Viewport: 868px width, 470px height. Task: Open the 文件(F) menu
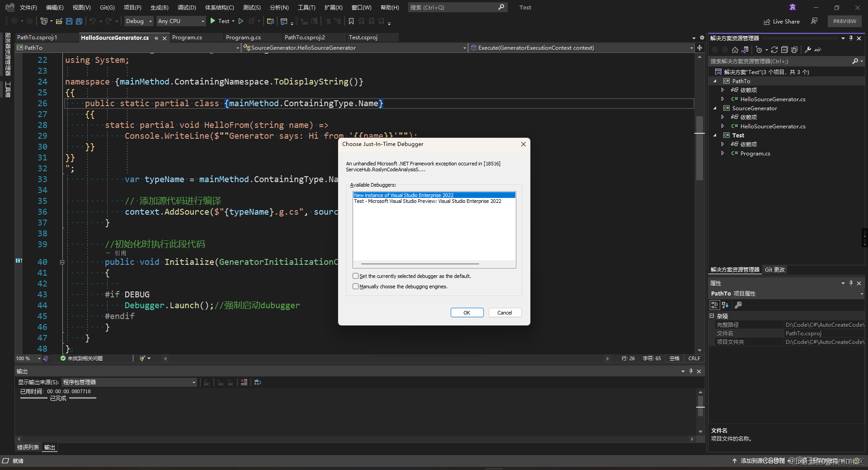(28, 8)
